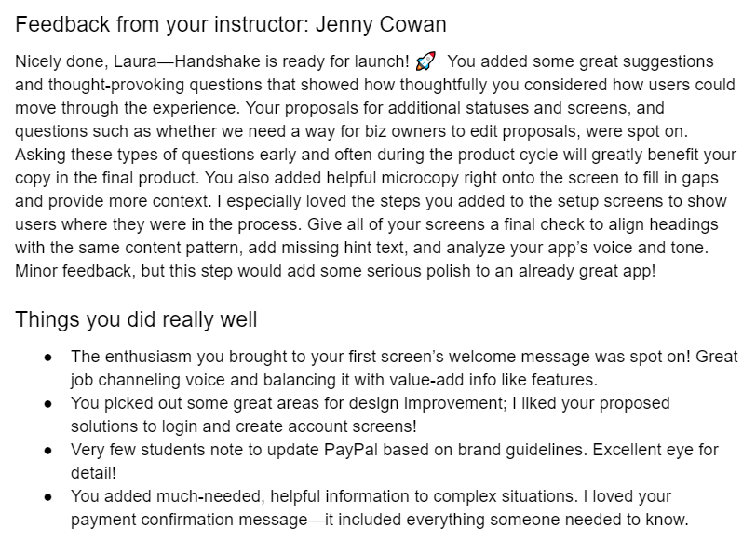Click the name 'Jenny Cowan' in heading
756x541 pixels.
pyautogui.click(x=381, y=24)
